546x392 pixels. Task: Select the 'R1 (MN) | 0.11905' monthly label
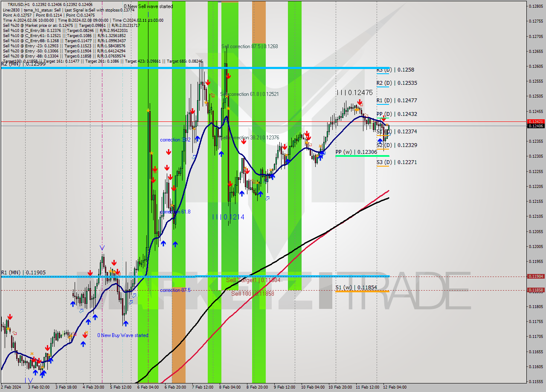23,273
